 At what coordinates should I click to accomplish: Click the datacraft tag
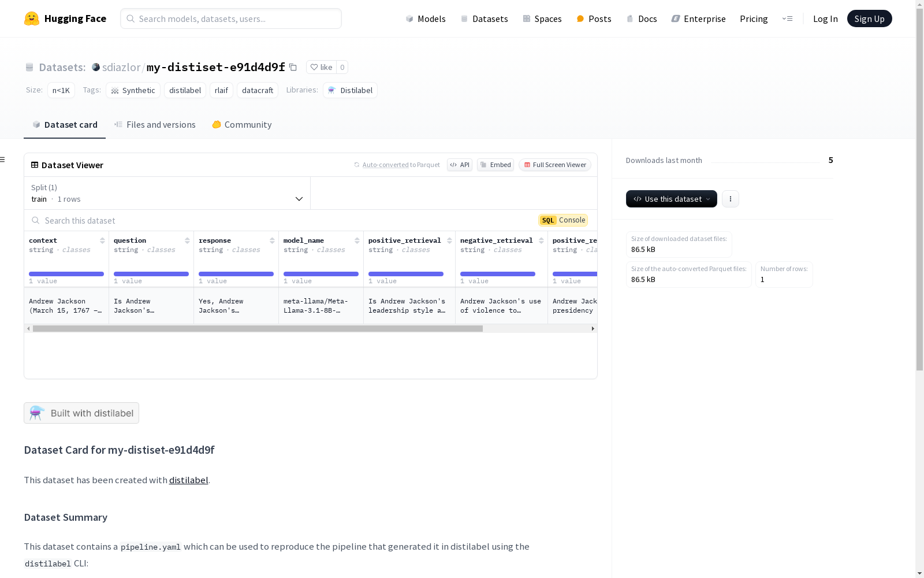258,90
